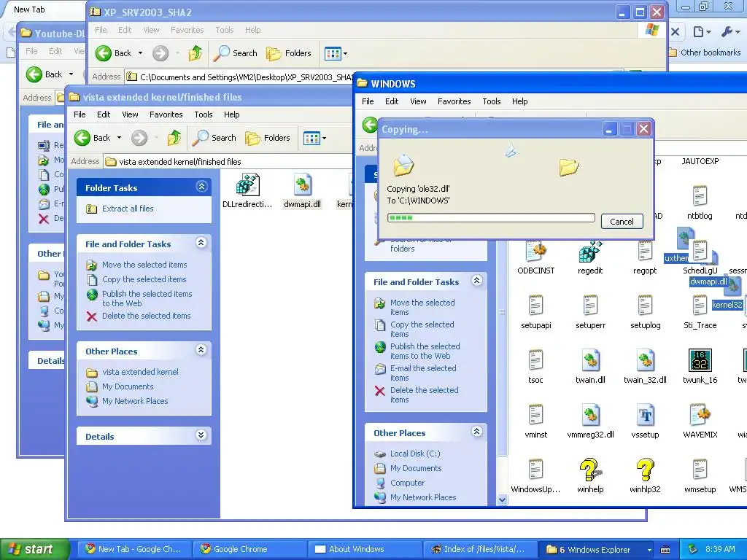
Task: Open Help menu in finished files window
Action: coord(231,114)
